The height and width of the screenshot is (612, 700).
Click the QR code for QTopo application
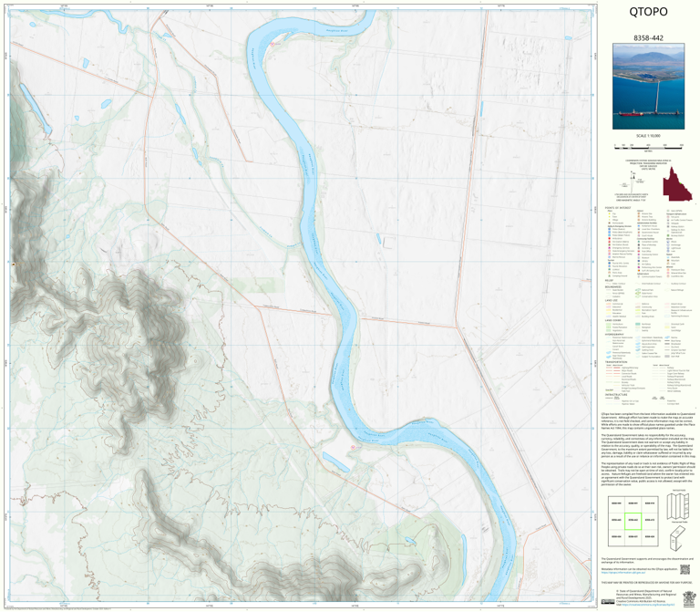[x=685, y=569]
